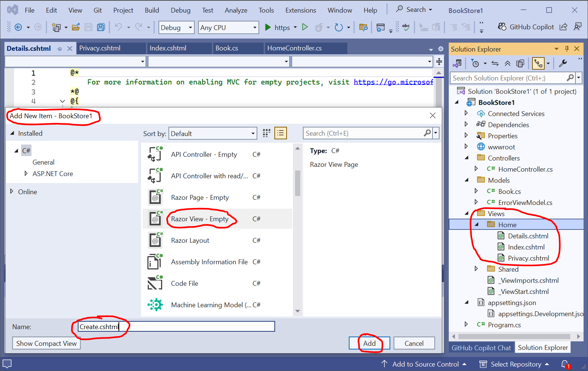This screenshot has width=588, height=371.
Task: Click magnifier icon in dialog search box
Action: pyautogui.click(x=427, y=133)
